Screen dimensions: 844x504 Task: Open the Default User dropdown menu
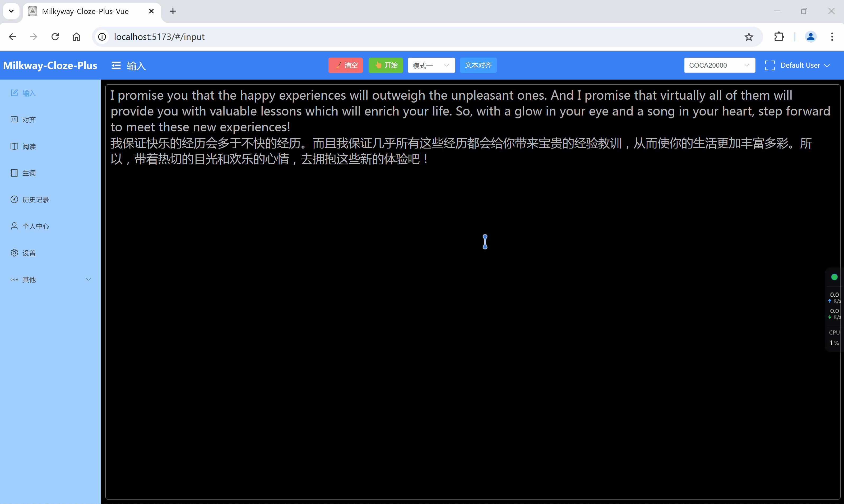[x=805, y=65]
